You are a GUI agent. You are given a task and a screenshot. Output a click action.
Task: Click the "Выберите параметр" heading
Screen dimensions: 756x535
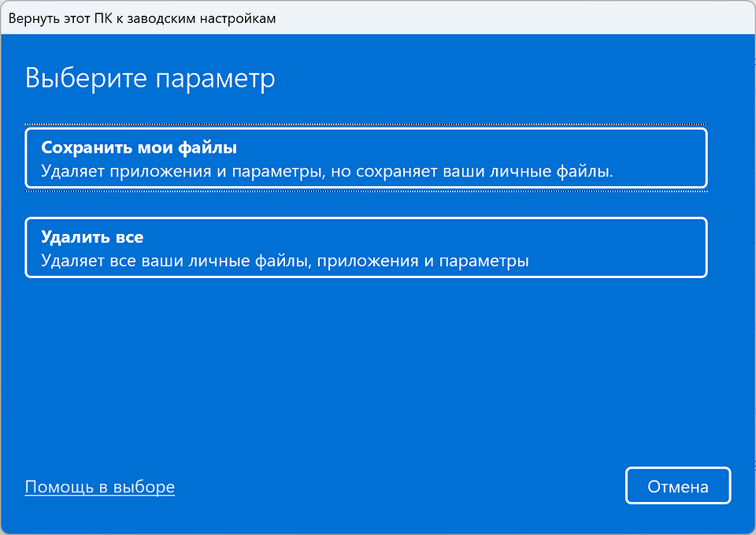pos(150,79)
